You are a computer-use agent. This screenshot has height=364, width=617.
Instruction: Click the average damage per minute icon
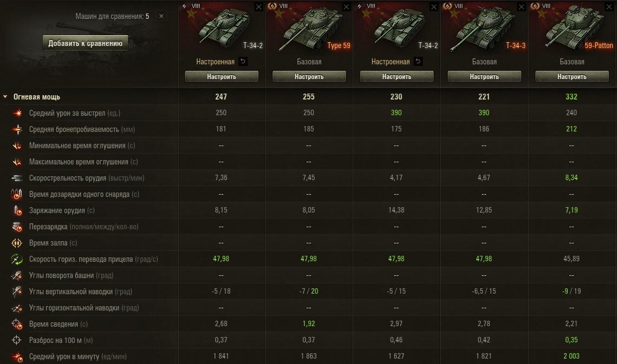pos(17,356)
